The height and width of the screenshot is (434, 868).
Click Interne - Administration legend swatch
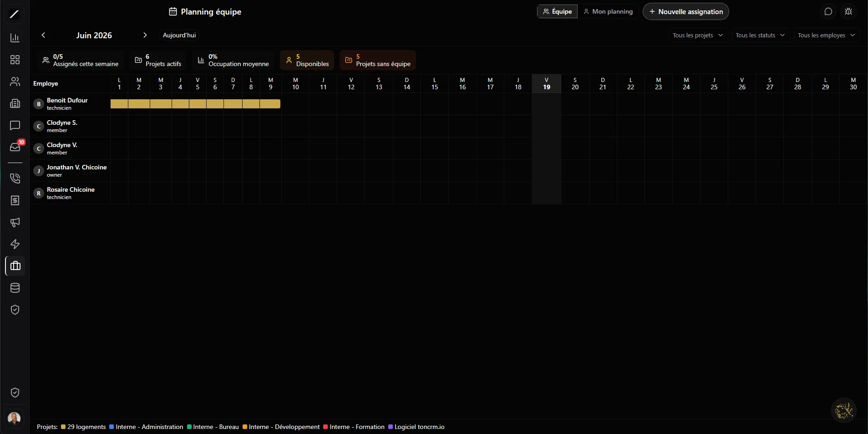point(112,427)
